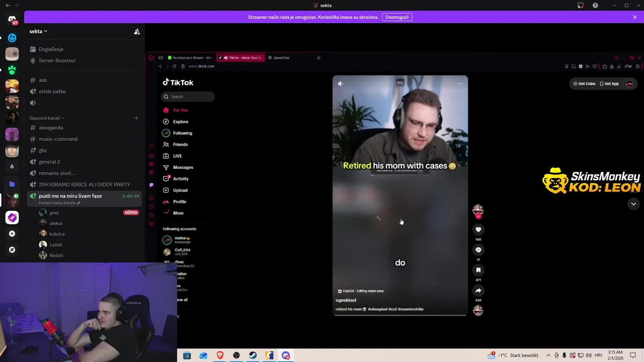The width and height of the screenshot is (644, 362).
Task: Open TikTok Explore page
Action: [x=176, y=122]
